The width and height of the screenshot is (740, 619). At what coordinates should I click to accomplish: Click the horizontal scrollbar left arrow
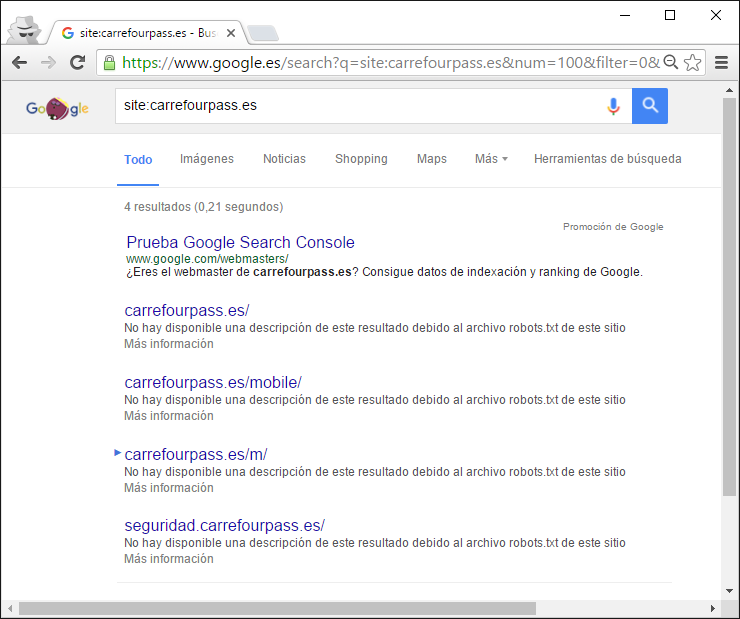[x=10, y=609]
